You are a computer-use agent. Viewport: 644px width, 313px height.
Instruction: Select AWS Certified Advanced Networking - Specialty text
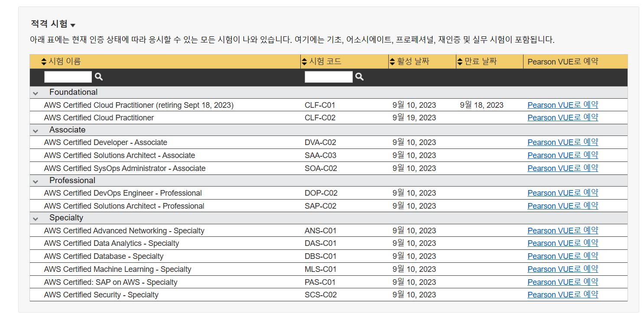click(x=124, y=231)
